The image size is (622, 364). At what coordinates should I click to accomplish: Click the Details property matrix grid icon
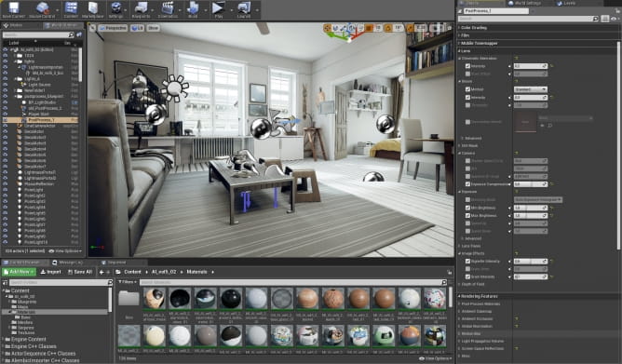[604, 19]
